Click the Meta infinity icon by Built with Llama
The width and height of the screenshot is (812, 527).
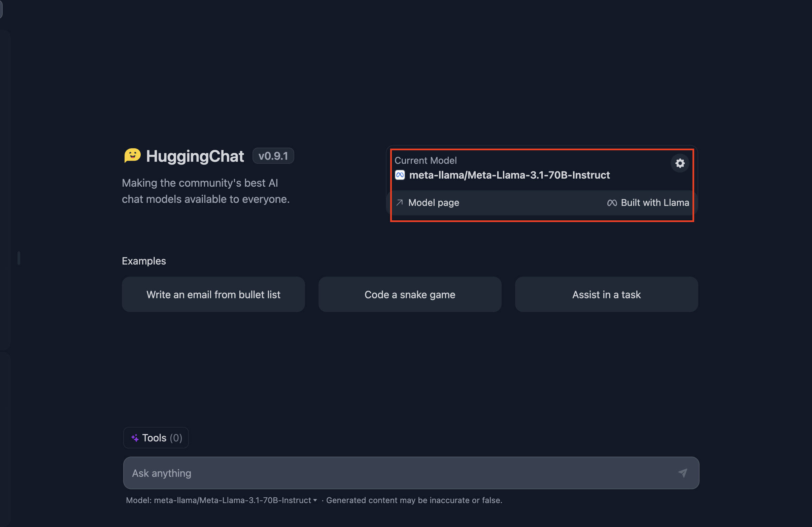(x=612, y=203)
